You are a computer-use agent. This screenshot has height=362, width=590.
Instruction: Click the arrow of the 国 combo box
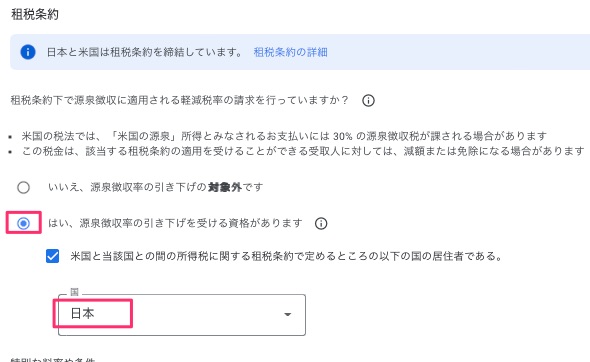tap(287, 314)
